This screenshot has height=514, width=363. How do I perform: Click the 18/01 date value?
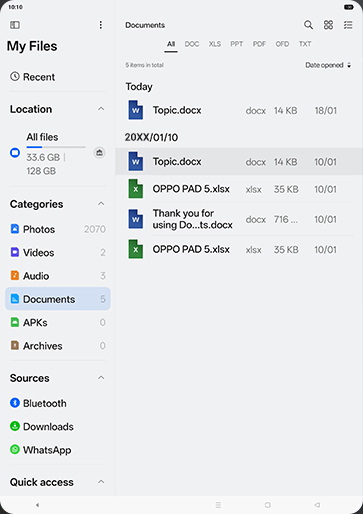(x=326, y=110)
